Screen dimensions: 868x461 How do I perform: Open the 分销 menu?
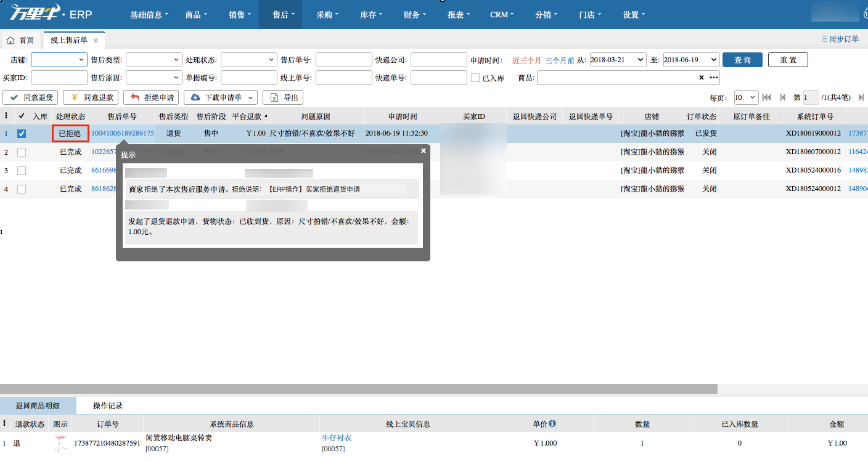coord(546,14)
